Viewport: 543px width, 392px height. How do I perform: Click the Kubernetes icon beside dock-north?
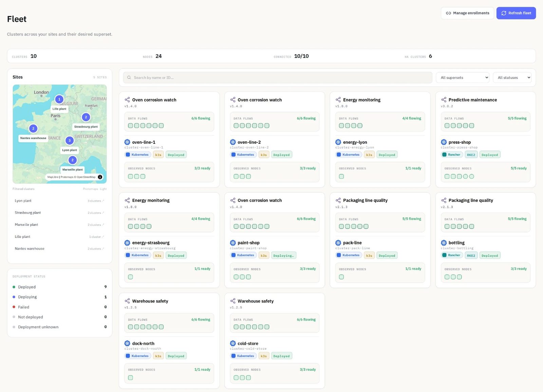(127, 344)
